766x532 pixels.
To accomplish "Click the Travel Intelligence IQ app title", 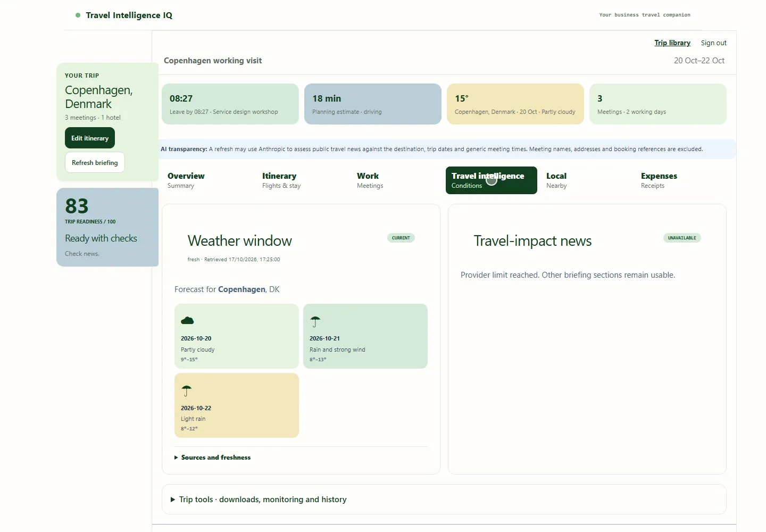I will point(129,15).
